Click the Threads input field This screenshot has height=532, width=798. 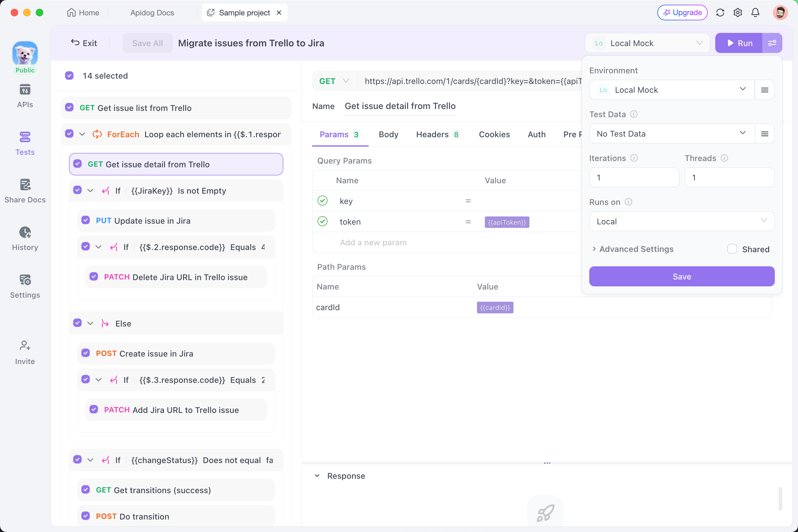click(729, 177)
